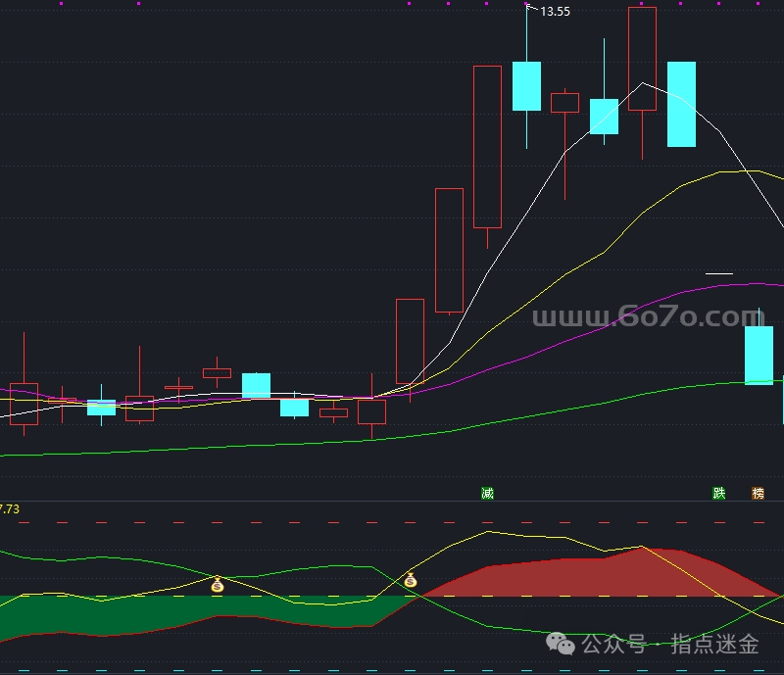Click the second money bag signal icon

click(x=411, y=580)
